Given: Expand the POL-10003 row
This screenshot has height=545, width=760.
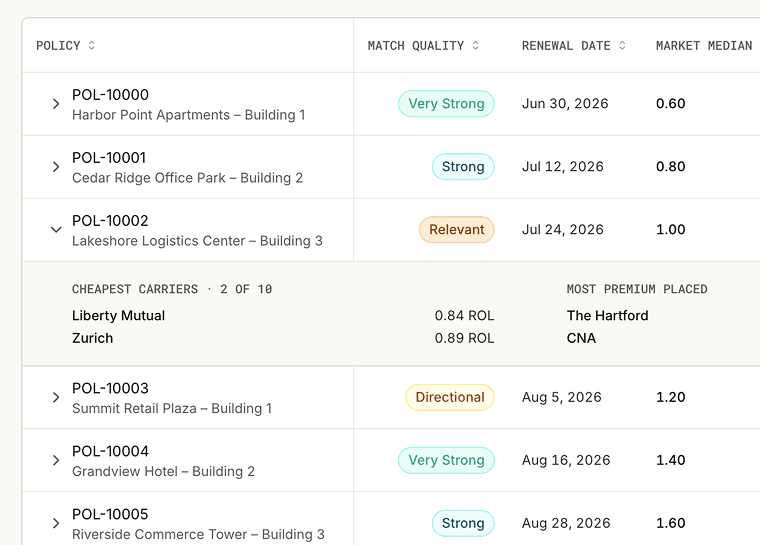Looking at the screenshot, I should [56, 398].
